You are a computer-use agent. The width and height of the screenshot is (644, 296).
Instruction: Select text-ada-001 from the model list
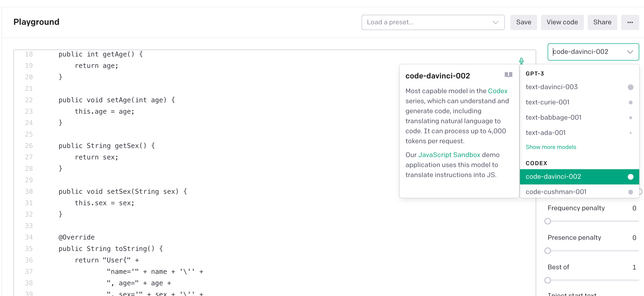coord(545,133)
